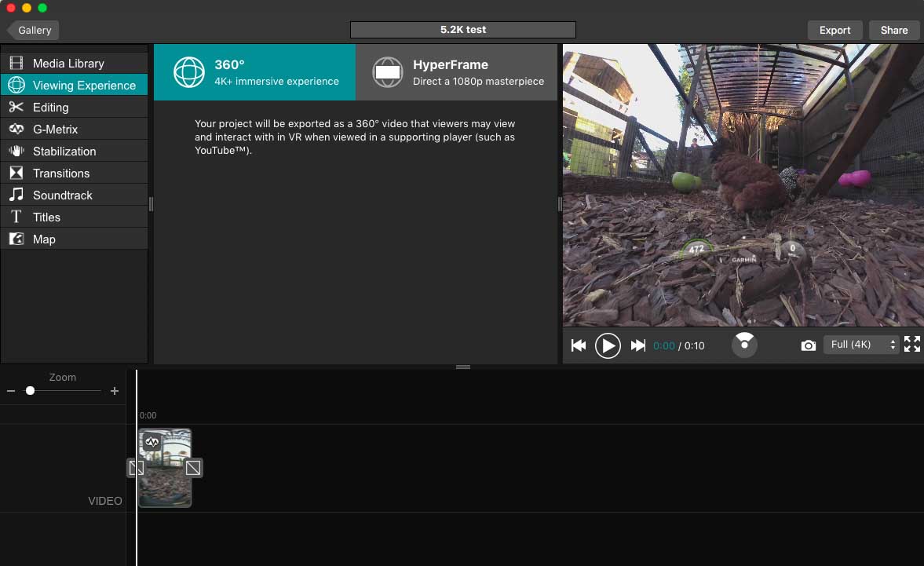Click the 0 gauge overlay next to the GARMIN logo
This screenshot has width=924, height=566.
793,249
